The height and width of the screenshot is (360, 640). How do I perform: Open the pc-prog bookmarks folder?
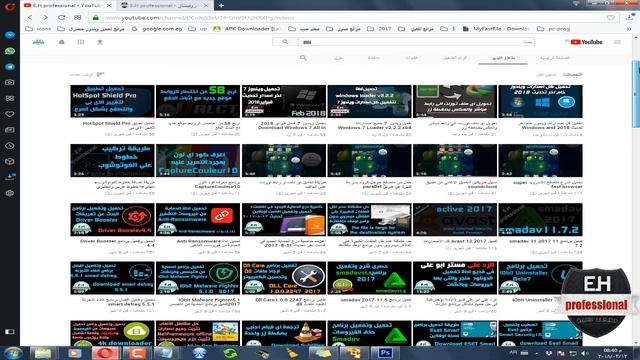tap(553, 29)
